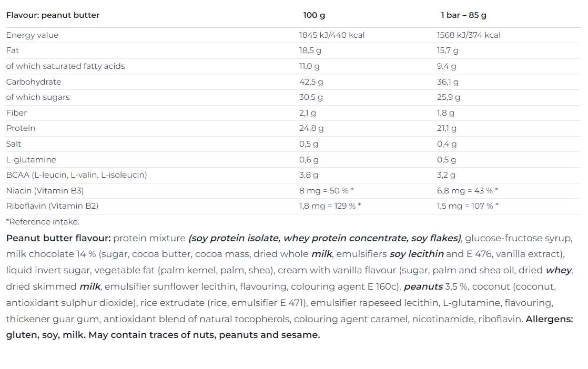Screen dimensions: 588x369
Task: Click the '1845 kJ/440 kcal' energy value
Action: 331,35
